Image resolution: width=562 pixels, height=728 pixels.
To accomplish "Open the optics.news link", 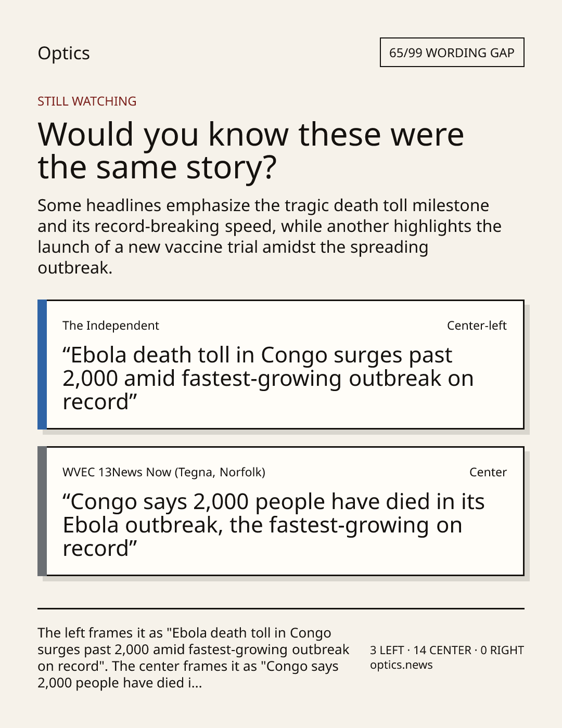I will click(x=401, y=665).
